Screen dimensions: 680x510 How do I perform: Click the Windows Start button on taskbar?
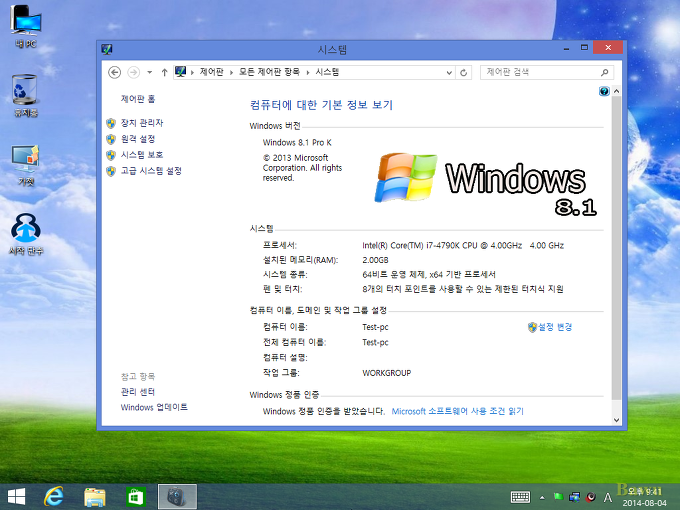pos(16,497)
